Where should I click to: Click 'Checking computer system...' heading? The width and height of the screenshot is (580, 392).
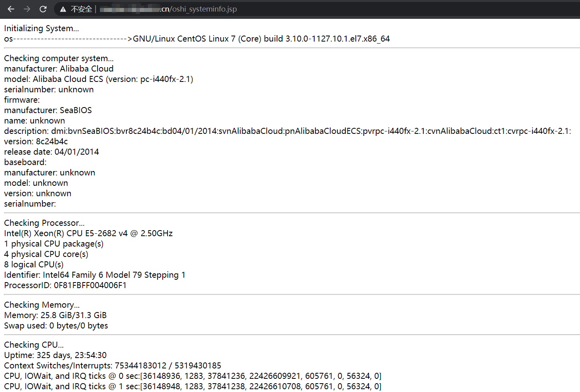(59, 58)
